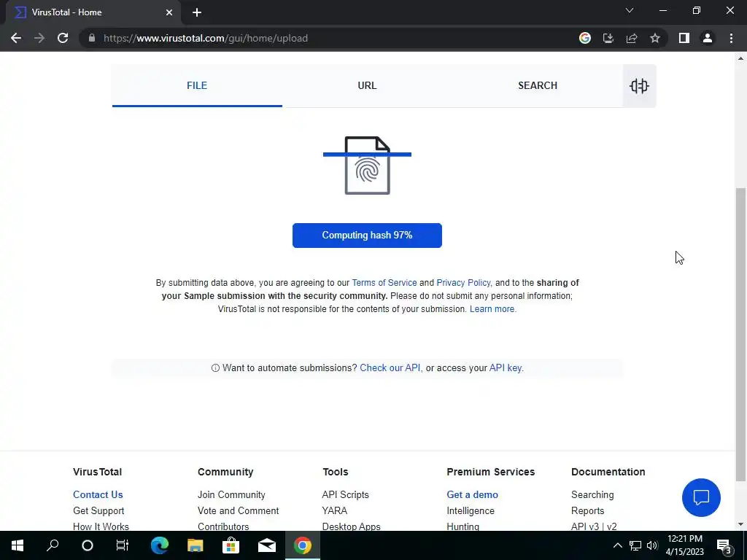The width and height of the screenshot is (747, 560).
Task: Switch to the URL tab
Action: point(368,86)
